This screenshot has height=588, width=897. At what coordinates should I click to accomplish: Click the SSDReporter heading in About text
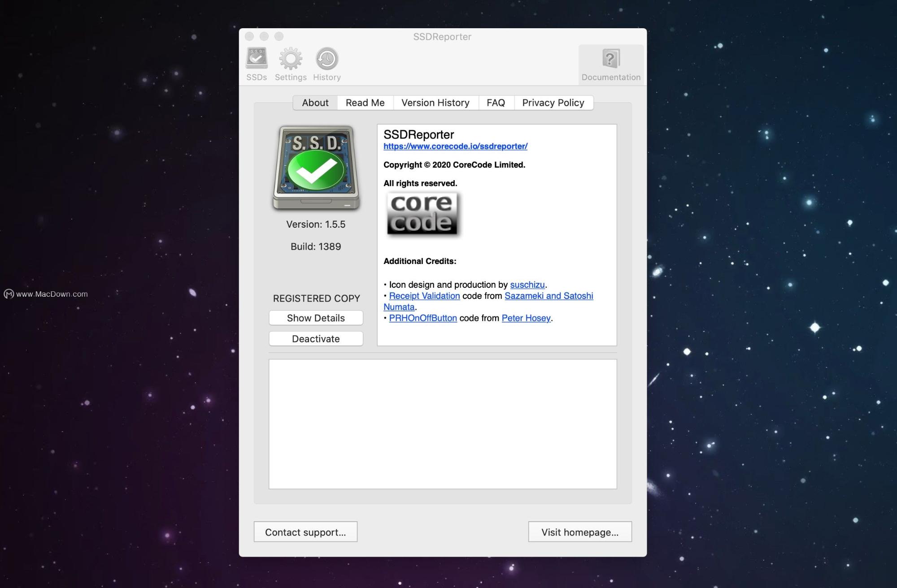pyautogui.click(x=418, y=134)
